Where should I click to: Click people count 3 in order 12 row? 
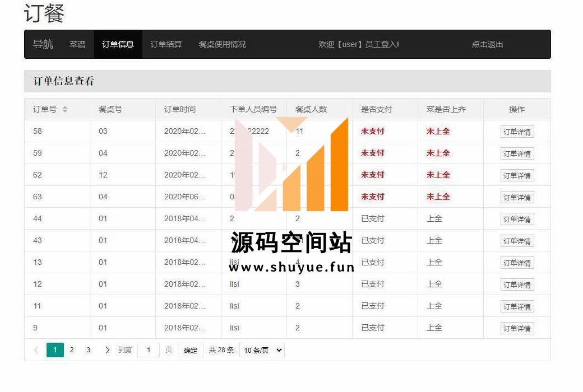click(298, 284)
